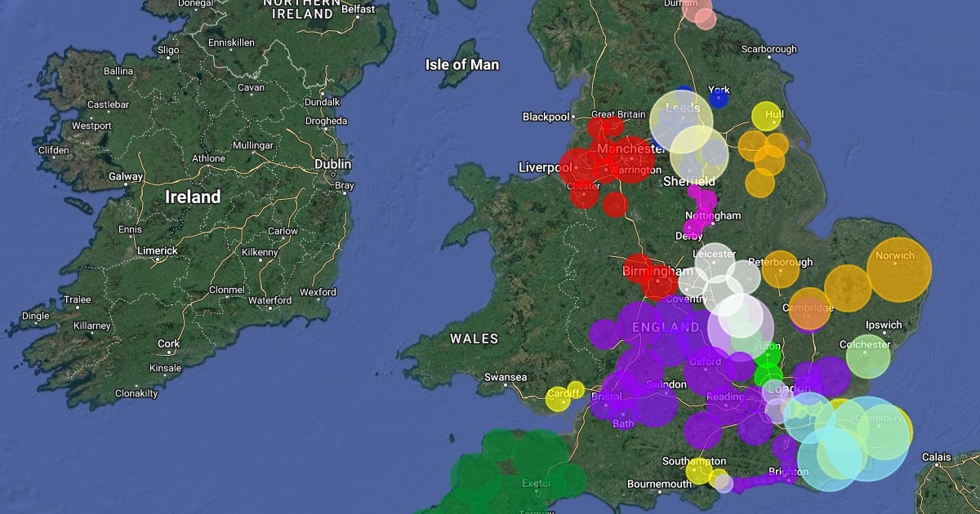
Task: Select the Castlebar label
Action: tap(109, 104)
